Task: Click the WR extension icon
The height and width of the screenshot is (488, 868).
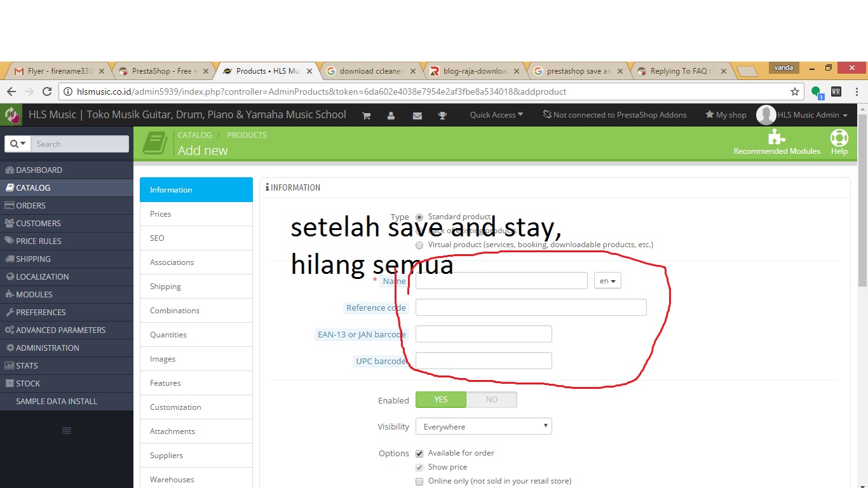Action: click(836, 91)
